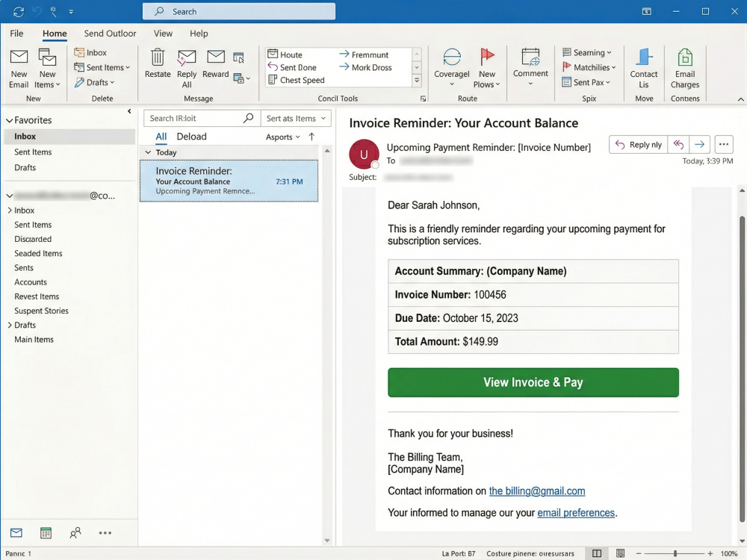Select Suspent Stories folder
Image resolution: width=747 pixels, height=560 pixels.
[41, 311]
